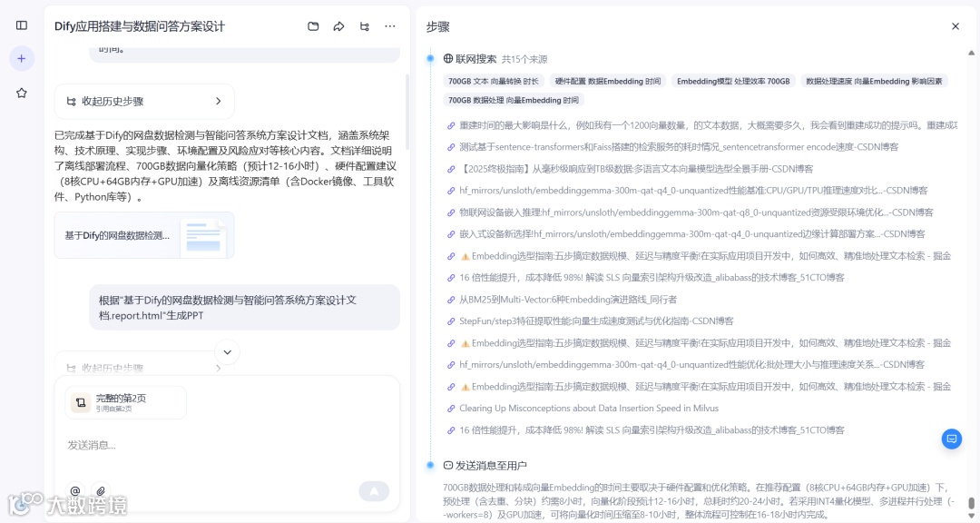
Task: Open link Clearing Up Misconceptions about Data Insertion Speed
Action: point(589,408)
